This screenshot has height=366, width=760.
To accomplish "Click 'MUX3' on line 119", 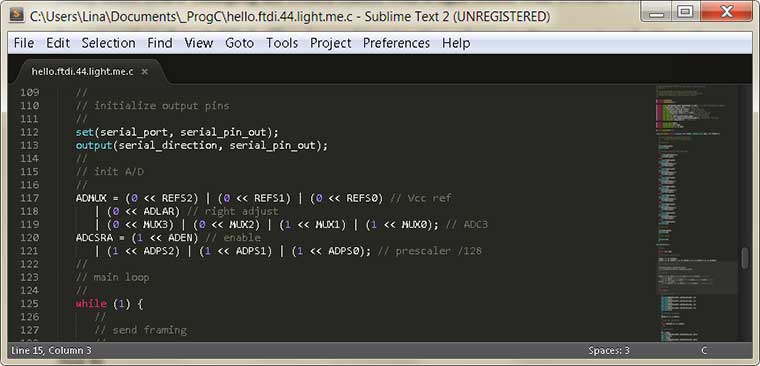I will [156, 224].
